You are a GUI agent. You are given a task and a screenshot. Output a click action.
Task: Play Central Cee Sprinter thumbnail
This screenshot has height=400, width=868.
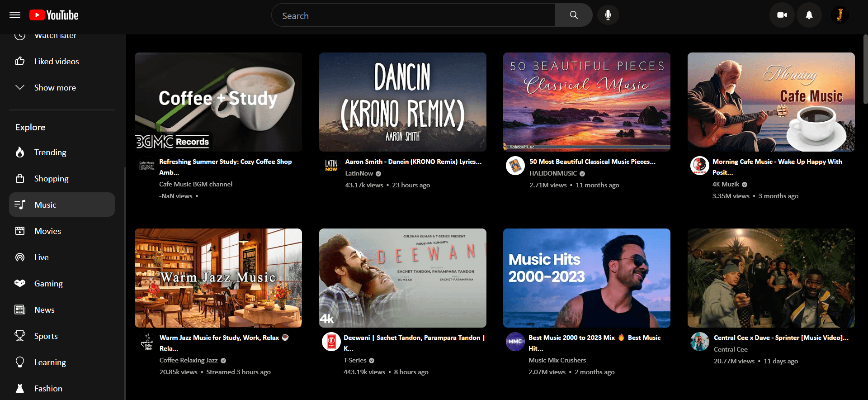(771, 278)
